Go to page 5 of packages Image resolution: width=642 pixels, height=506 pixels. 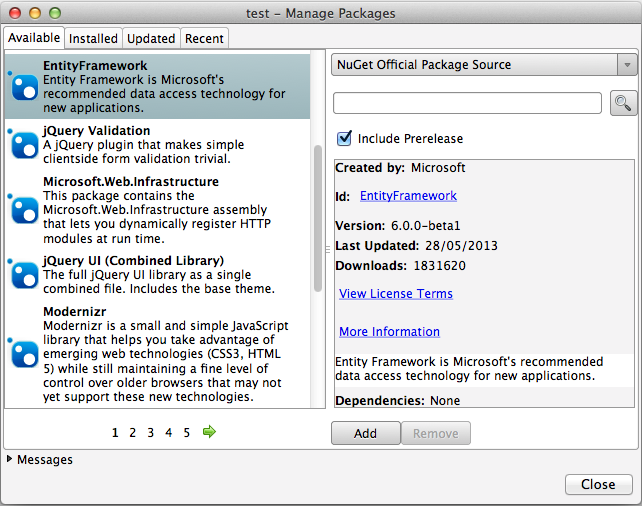coord(187,432)
